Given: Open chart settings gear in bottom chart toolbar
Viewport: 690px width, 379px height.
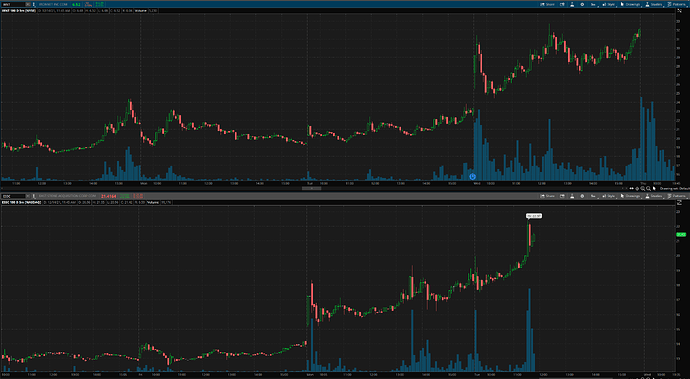Looking at the screenshot, I should click(582, 196).
